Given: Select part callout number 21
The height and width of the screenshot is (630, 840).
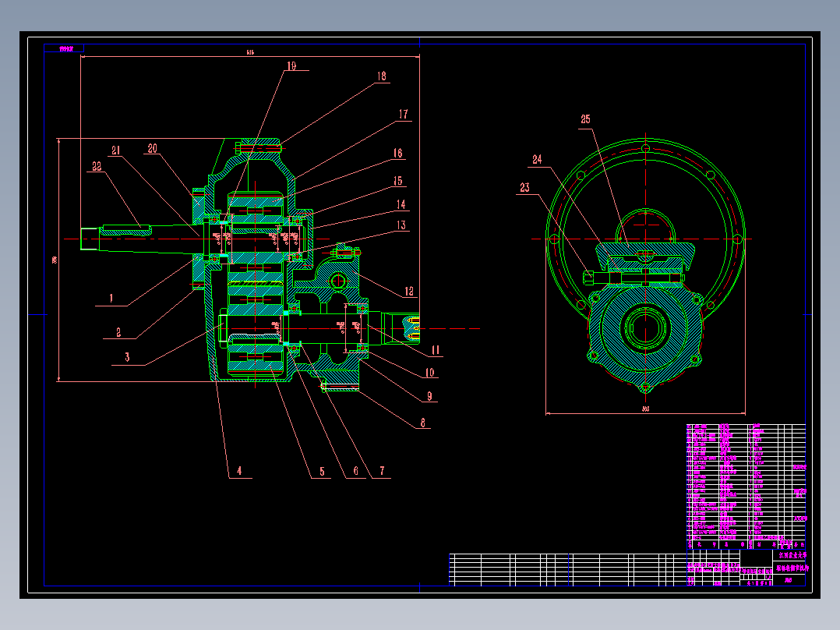Looking at the screenshot, I should click(115, 150).
